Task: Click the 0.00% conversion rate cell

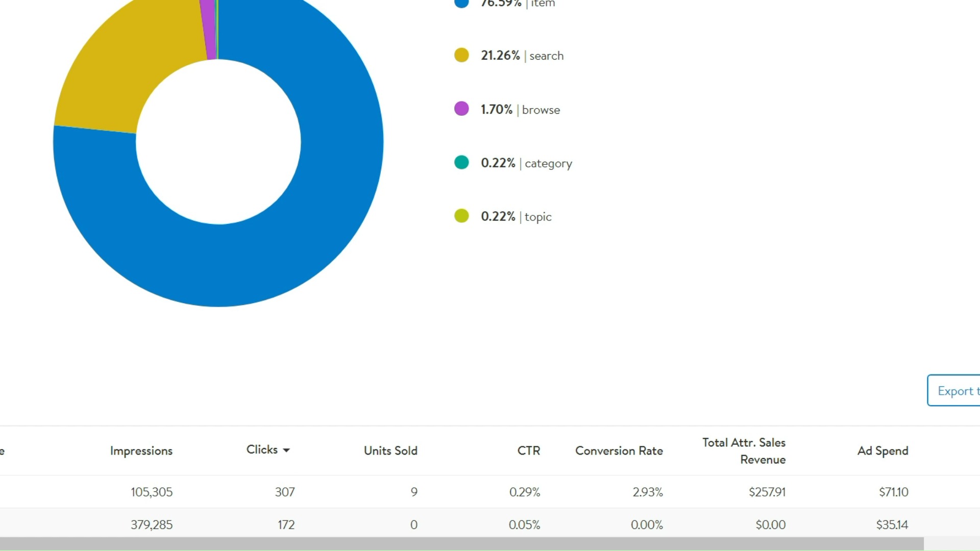Action: click(x=647, y=524)
